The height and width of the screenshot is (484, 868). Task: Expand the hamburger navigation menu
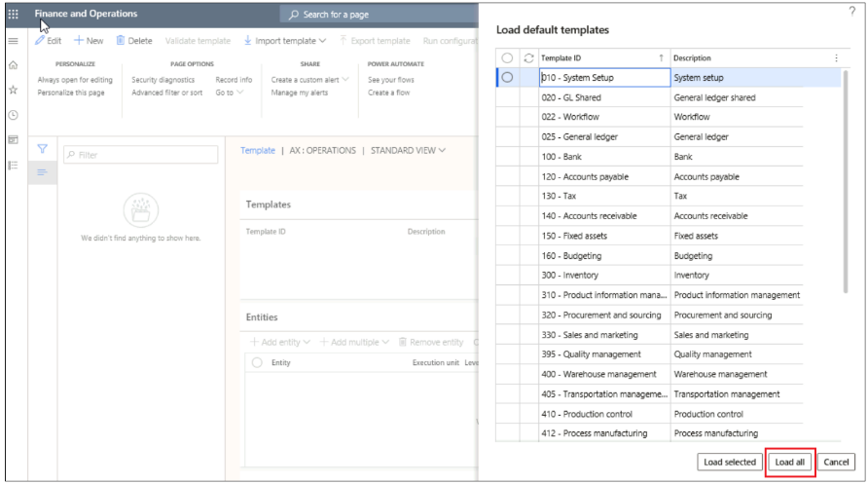(14, 41)
